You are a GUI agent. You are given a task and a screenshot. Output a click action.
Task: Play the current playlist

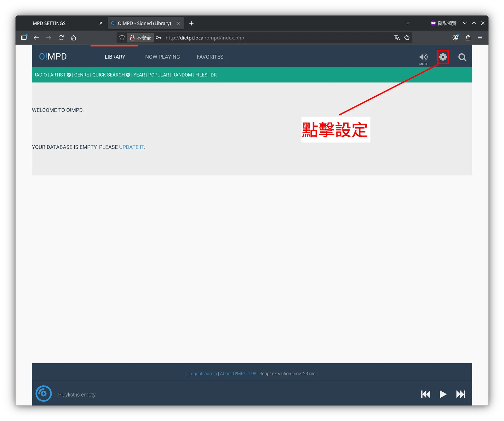click(x=443, y=394)
